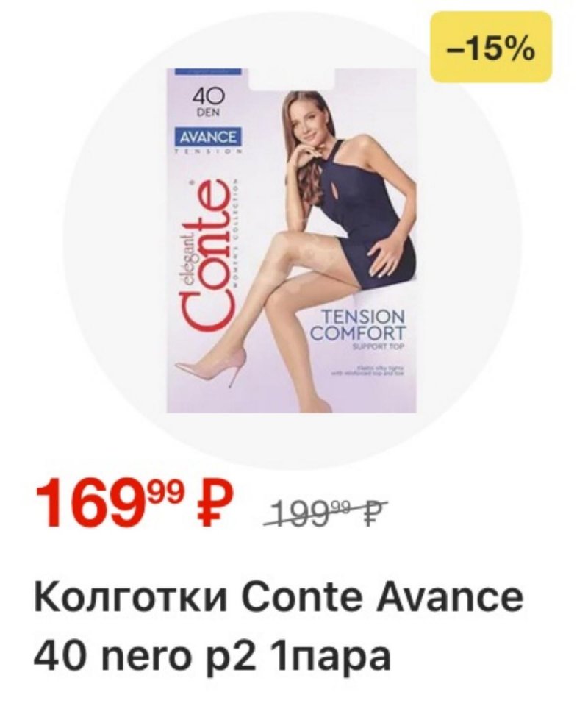Click the small SUPPORT TOP caption

(x=379, y=348)
